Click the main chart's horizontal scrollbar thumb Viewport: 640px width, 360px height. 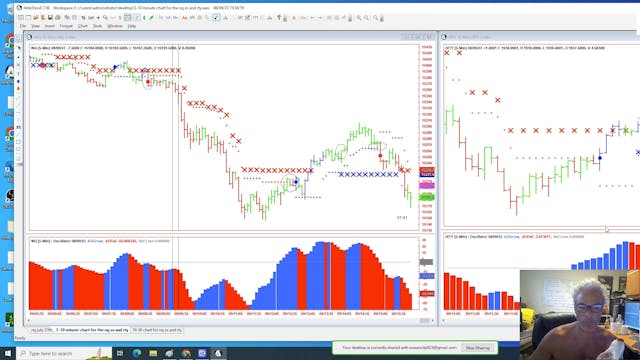click(424, 321)
